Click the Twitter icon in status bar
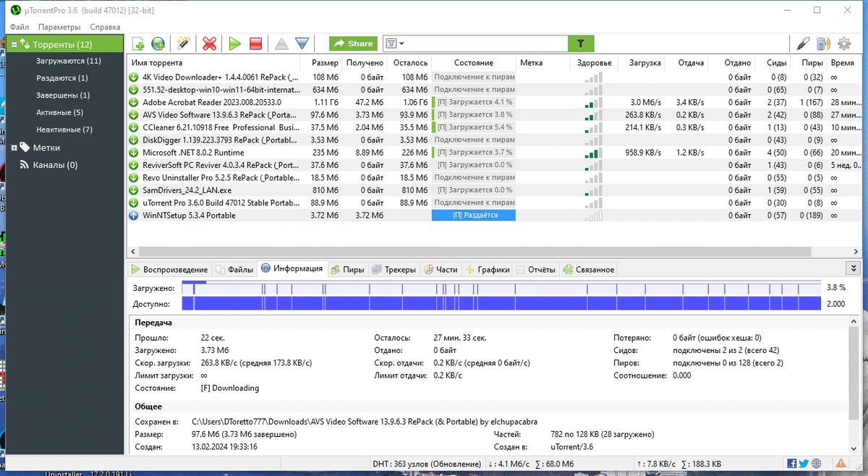This screenshot has width=868, height=476. (804, 464)
